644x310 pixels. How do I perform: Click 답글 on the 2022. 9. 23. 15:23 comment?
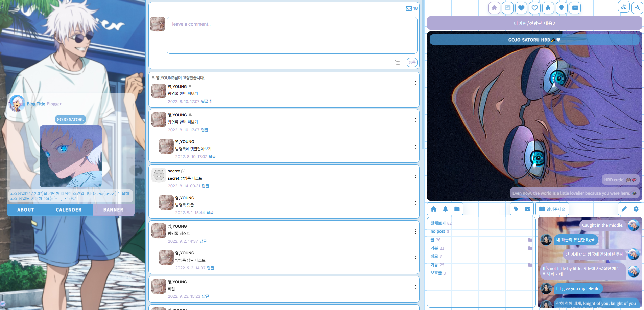[205, 296]
